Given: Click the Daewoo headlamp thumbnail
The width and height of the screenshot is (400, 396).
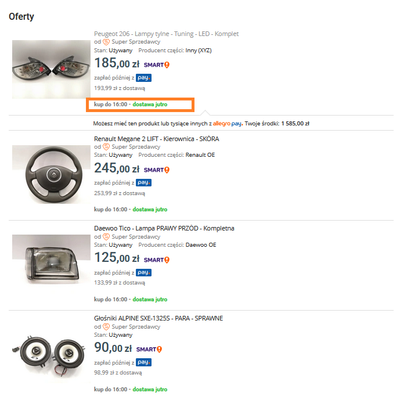Looking at the screenshot, I should tap(51, 259).
